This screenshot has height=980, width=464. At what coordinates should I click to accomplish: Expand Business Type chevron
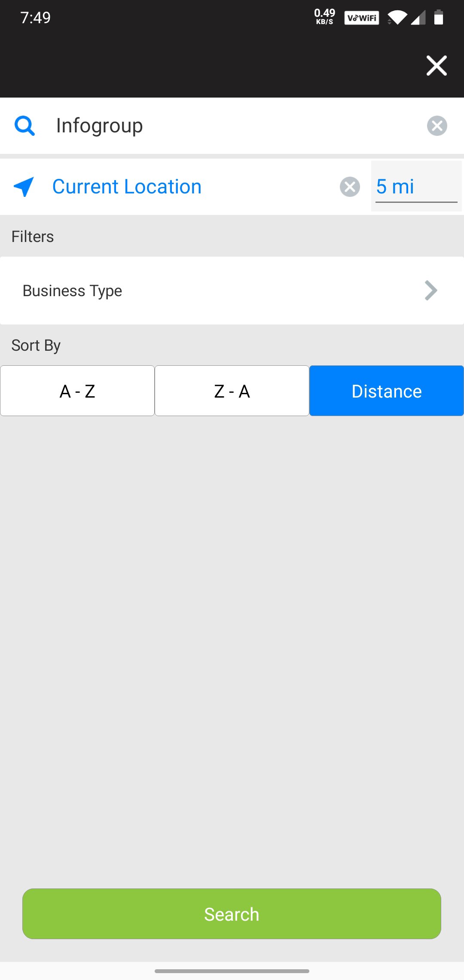pyautogui.click(x=430, y=291)
